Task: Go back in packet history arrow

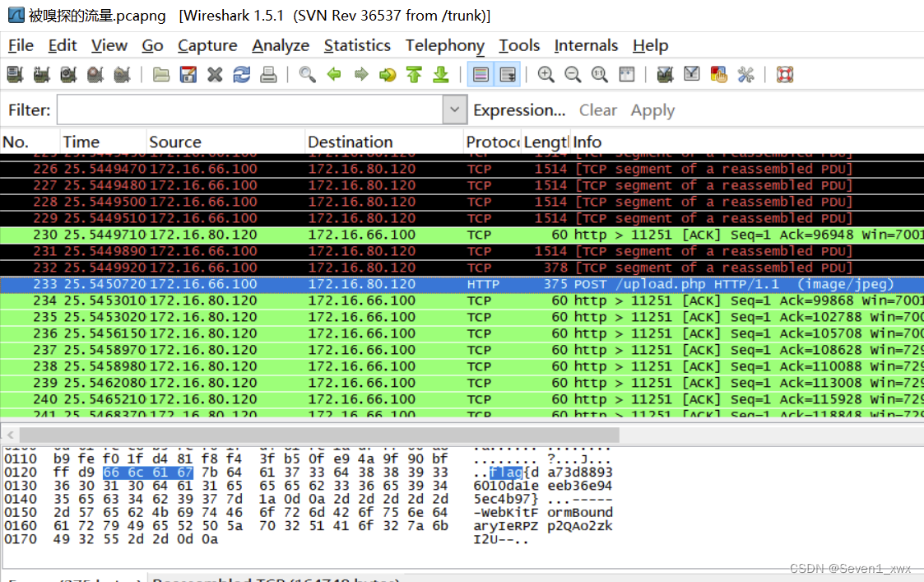Action: point(334,74)
